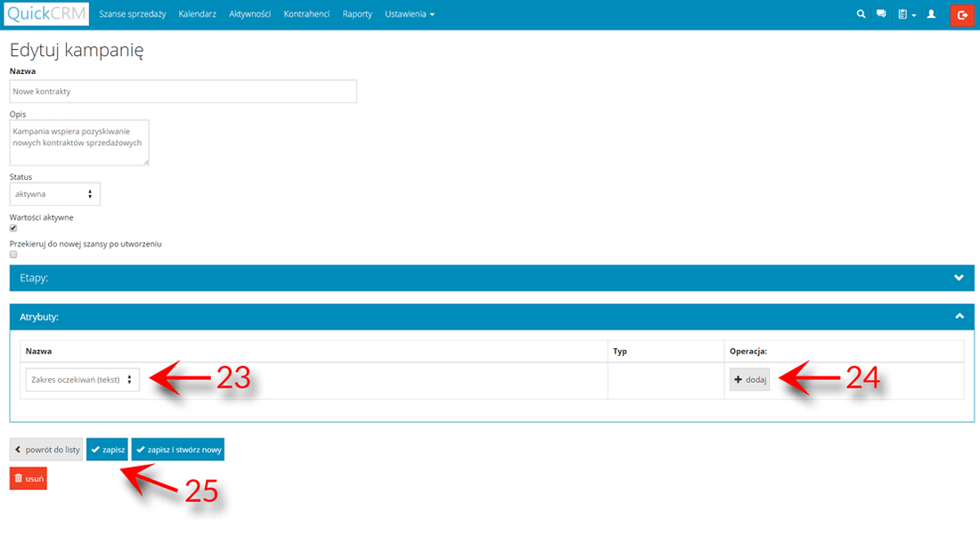Click the search magnifier icon
This screenshot has width=980, height=560.
860,14
